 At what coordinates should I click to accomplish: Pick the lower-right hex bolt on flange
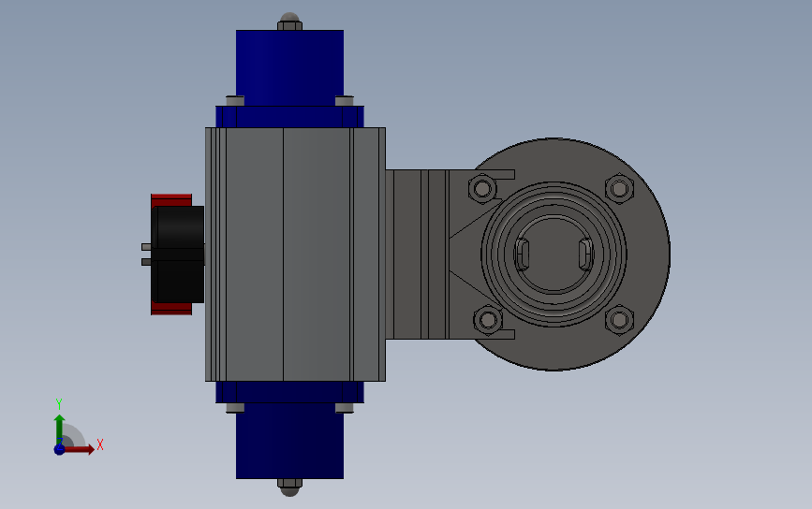click(x=619, y=320)
